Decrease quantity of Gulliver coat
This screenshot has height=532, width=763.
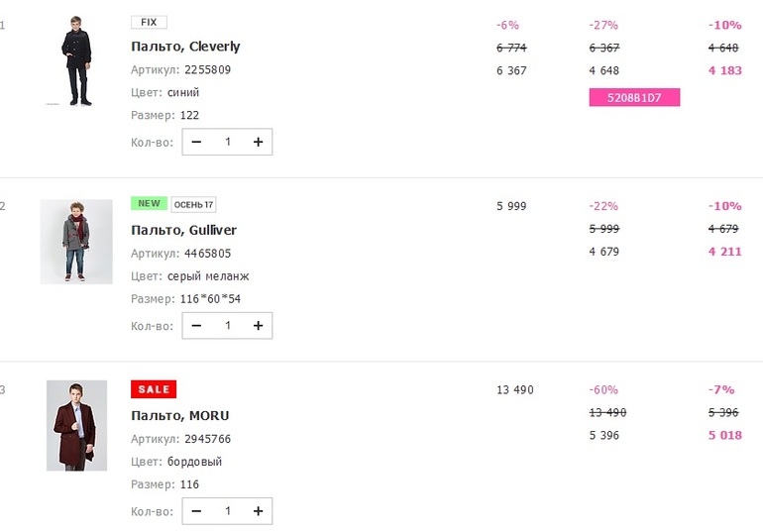(196, 325)
